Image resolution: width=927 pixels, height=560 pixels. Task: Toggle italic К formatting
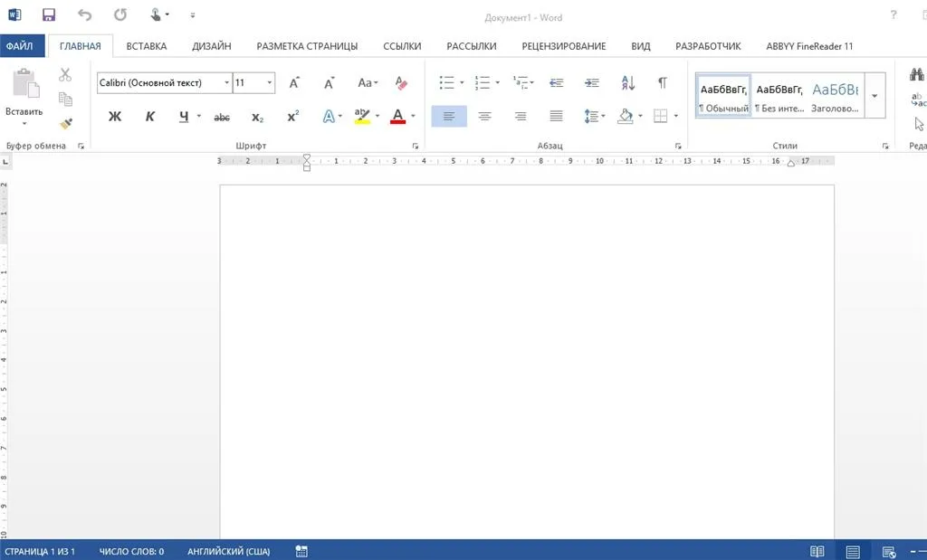(149, 117)
